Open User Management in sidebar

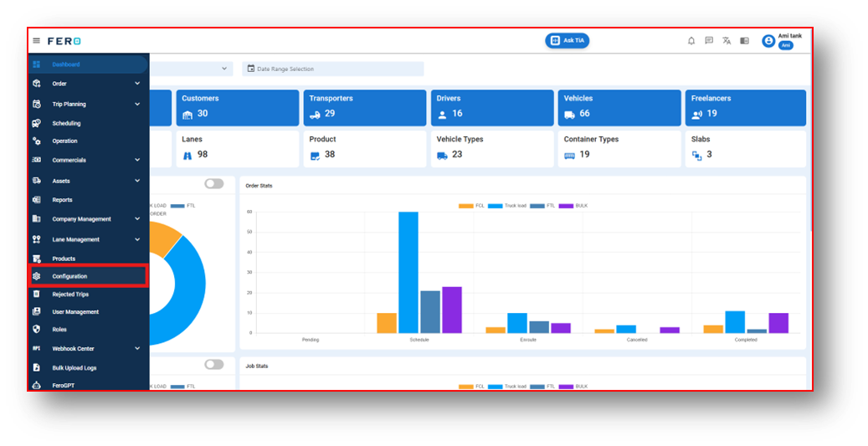tap(88, 312)
